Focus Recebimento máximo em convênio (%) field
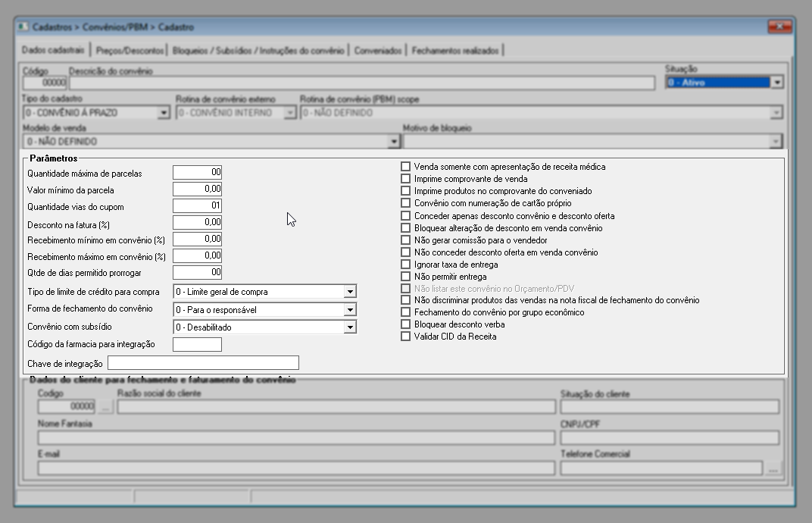812x523 pixels. 197,255
